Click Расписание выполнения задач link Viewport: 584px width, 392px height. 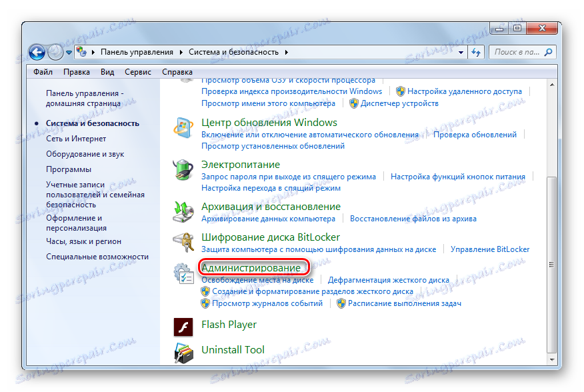404,303
